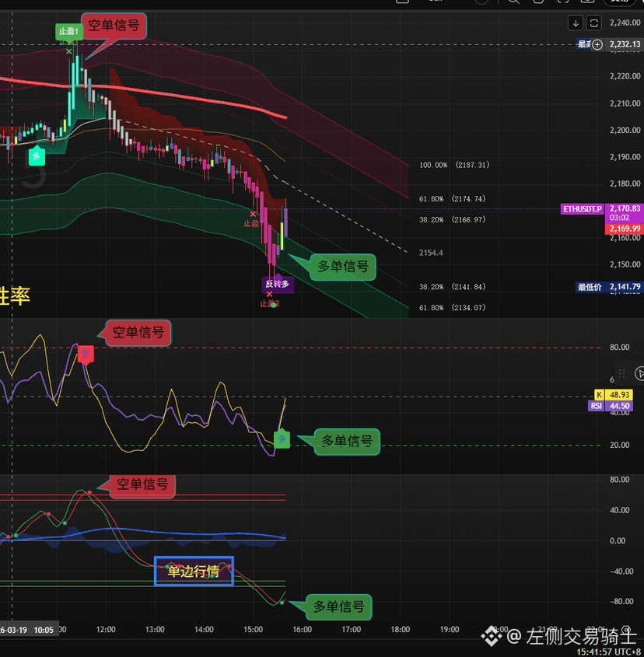Select the cursor tool in floating toolbar
This screenshot has height=657, width=644.
click(x=639, y=373)
